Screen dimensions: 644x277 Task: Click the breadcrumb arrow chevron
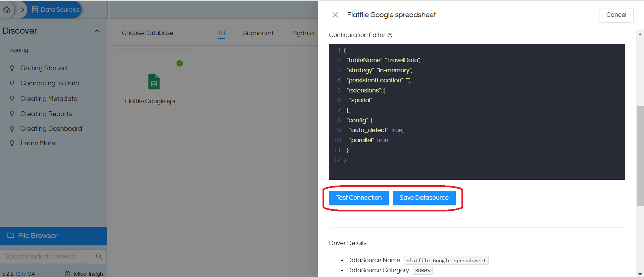click(x=22, y=10)
